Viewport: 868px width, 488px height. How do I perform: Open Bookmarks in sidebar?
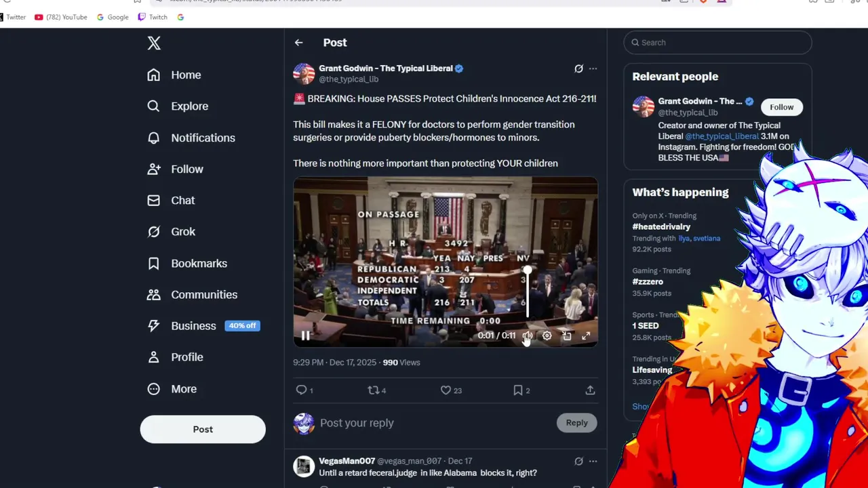[x=186, y=263]
